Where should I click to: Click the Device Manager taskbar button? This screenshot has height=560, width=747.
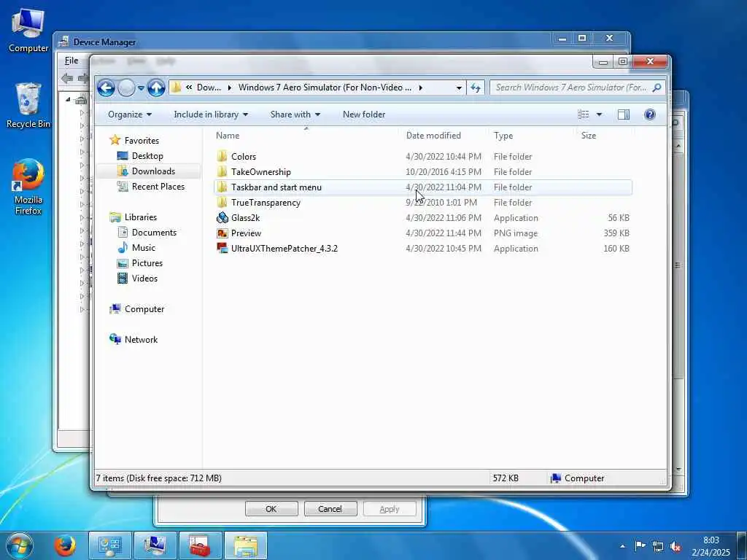(x=155, y=545)
